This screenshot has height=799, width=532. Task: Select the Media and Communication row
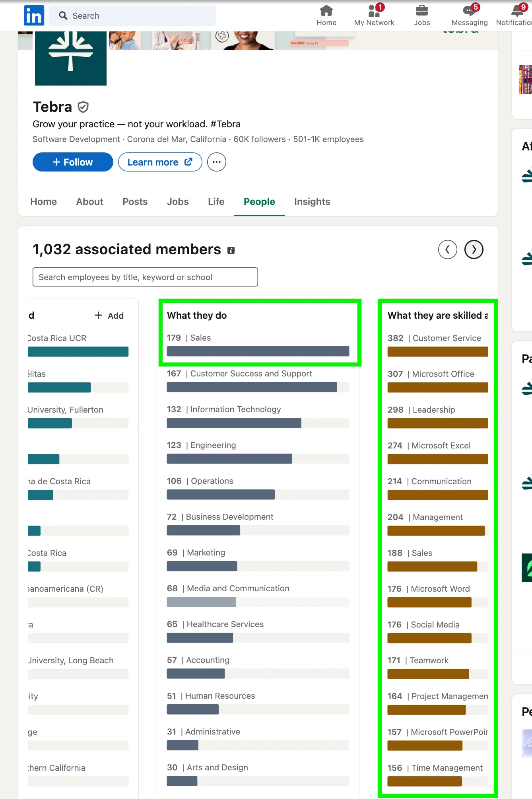click(x=258, y=595)
